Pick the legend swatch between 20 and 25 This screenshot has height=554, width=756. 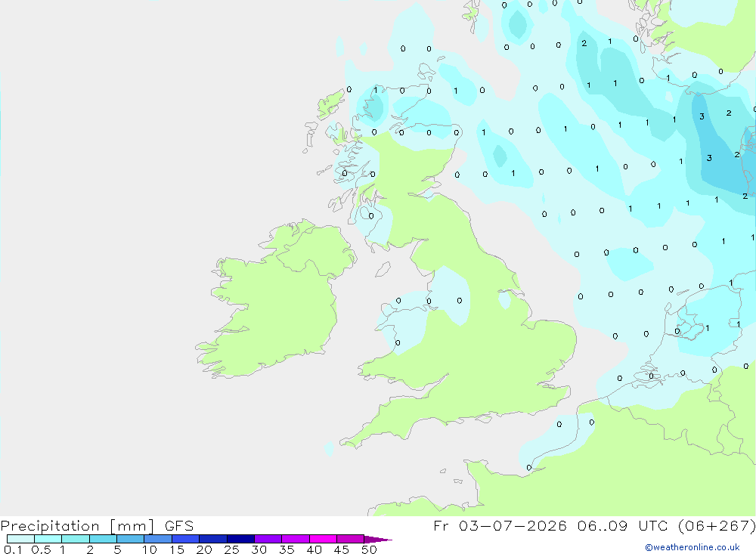pos(213,539)
